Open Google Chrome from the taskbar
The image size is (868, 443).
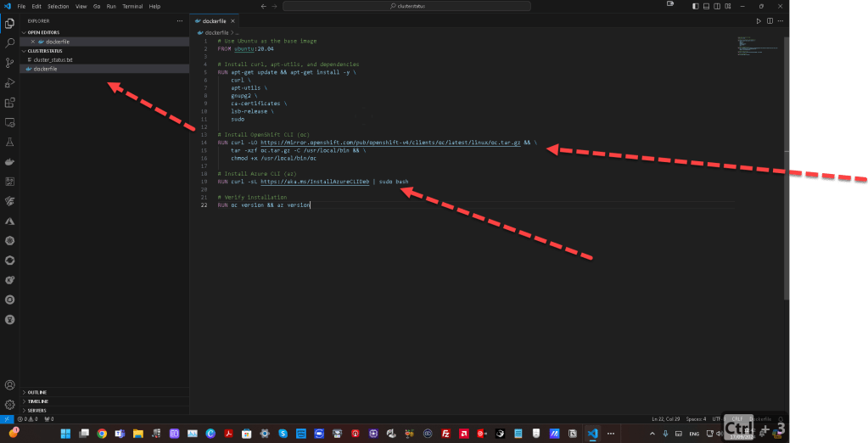[x=102, y=434]
